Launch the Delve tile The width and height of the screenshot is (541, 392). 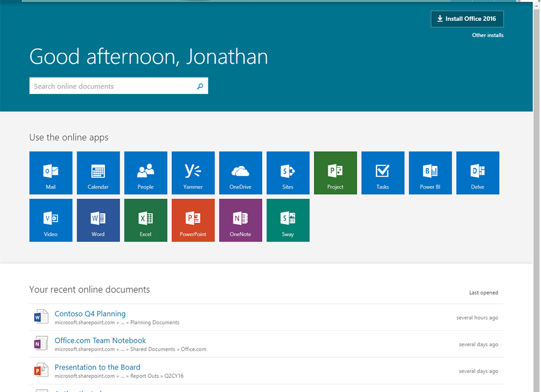point(478,172)
